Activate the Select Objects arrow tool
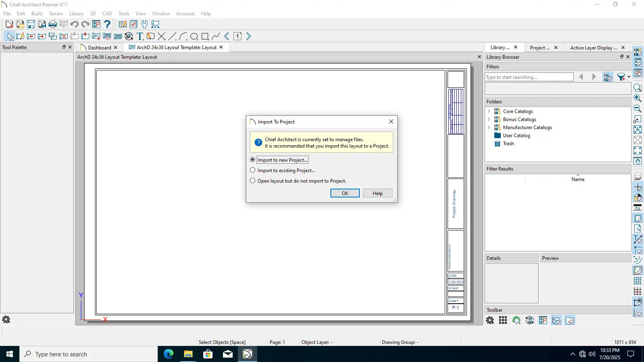 click(x=9, y=37)
